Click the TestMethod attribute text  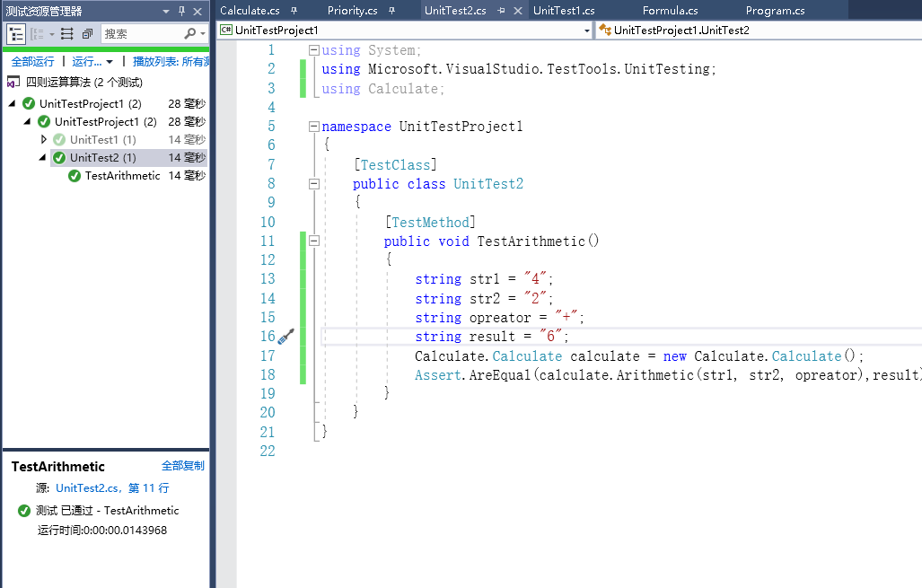(x=430, y=223)
